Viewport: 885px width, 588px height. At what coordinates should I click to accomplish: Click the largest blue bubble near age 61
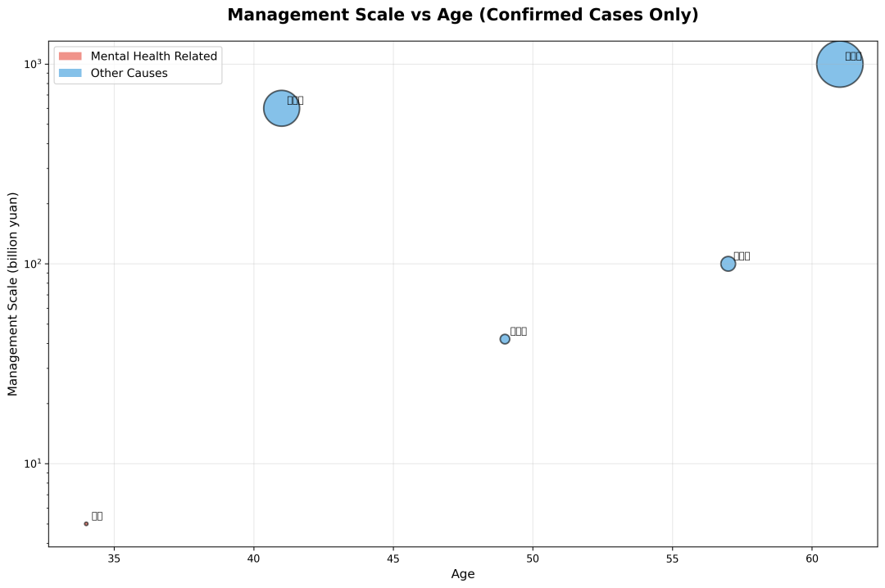point(839,64)
